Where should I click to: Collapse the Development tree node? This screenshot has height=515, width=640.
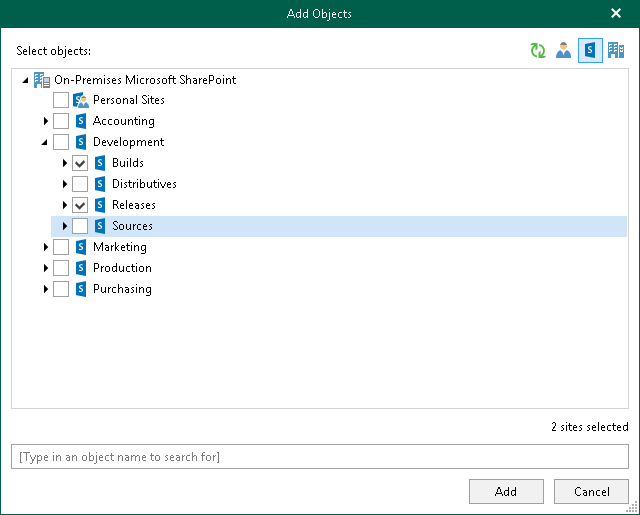click(x=45, y=143)
